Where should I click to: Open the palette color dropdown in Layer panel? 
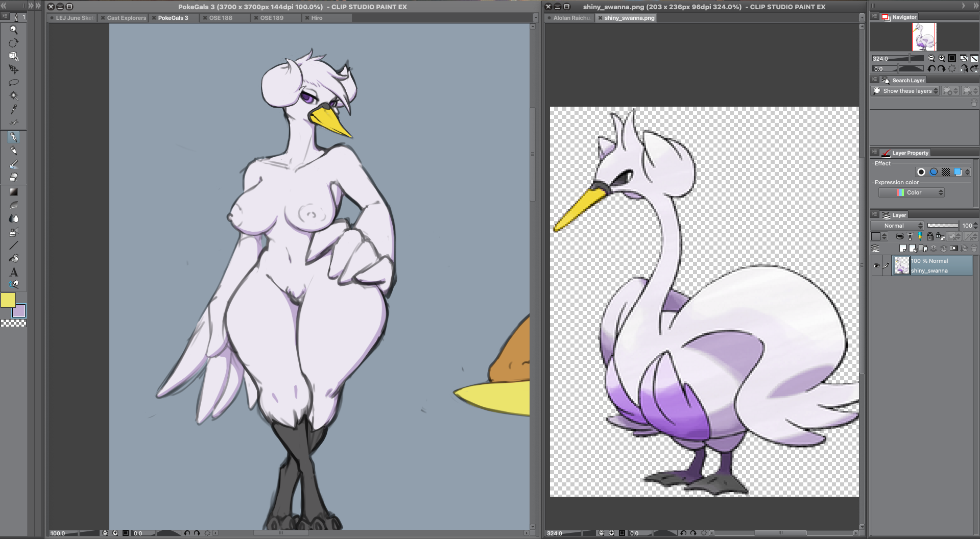[x=879, y=236]
